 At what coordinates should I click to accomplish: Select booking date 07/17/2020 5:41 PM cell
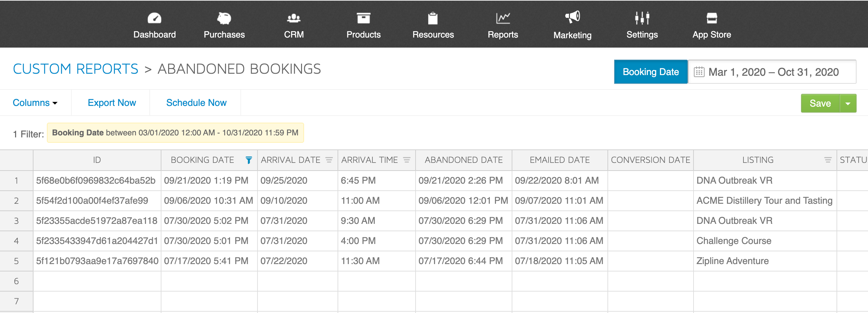click(x=209, y=261)
